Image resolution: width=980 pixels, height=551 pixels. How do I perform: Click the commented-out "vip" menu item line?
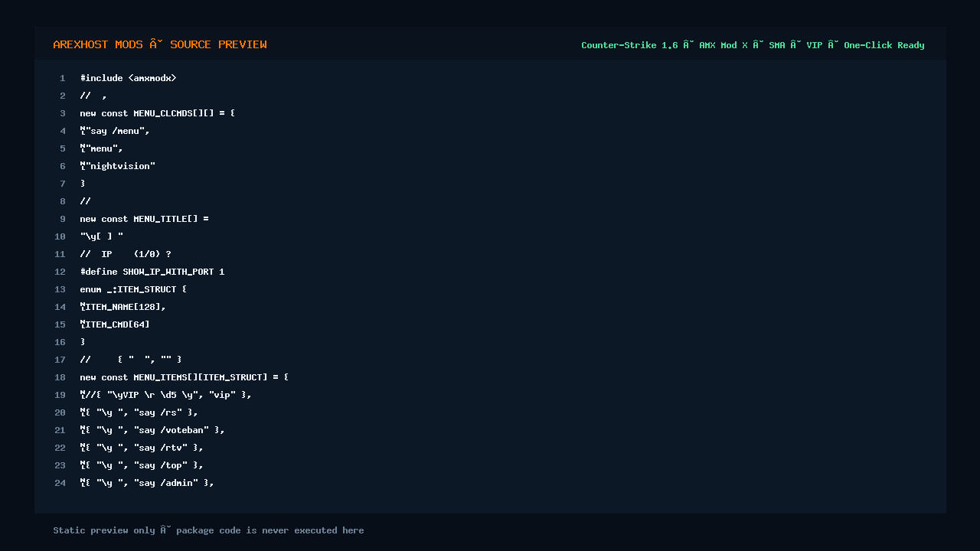[165, 395]
